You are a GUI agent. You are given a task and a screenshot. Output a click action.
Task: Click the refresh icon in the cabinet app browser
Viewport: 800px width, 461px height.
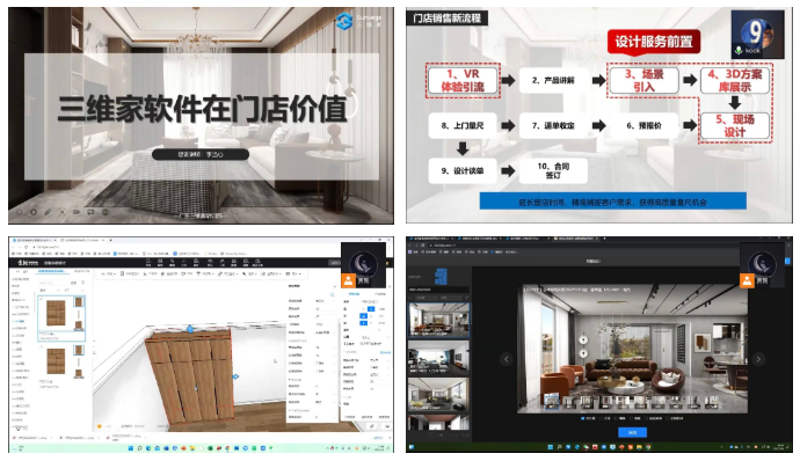click(x=26, y=247)
